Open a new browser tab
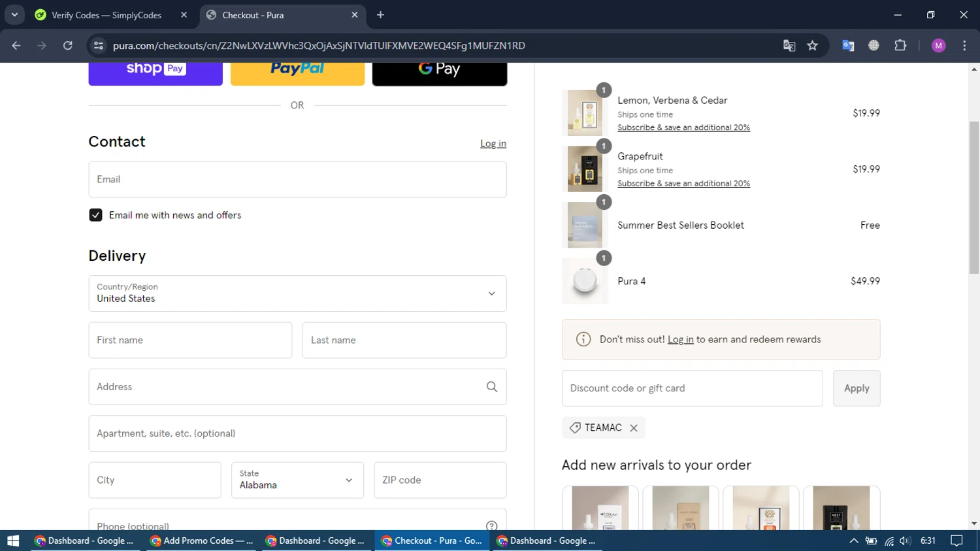This screenshot has height=551, width=980. click(380, 14)
